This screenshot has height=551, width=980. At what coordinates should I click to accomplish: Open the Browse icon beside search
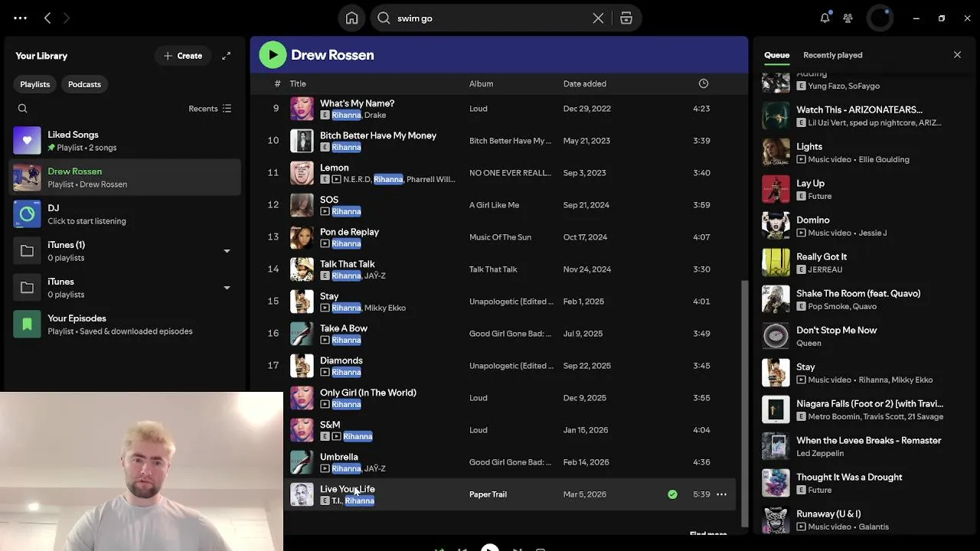point(626,18)
